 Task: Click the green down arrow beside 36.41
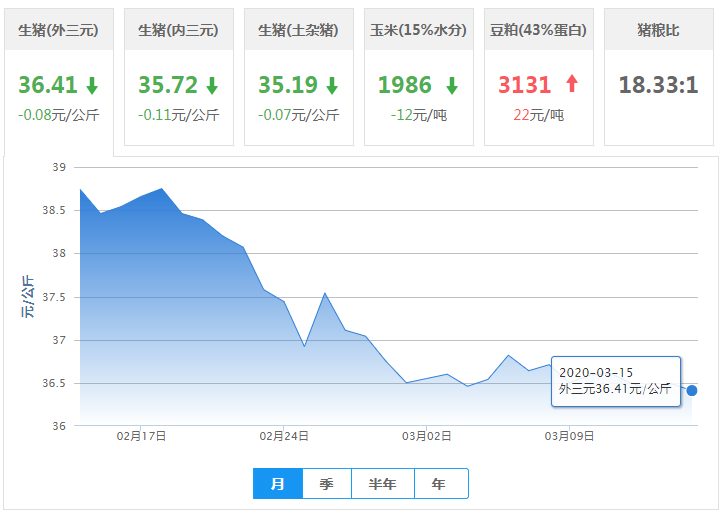tap(92, 85)
